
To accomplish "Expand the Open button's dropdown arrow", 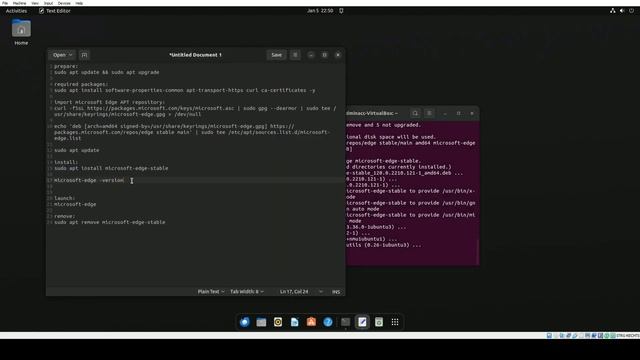I will (x=71, y=55).
